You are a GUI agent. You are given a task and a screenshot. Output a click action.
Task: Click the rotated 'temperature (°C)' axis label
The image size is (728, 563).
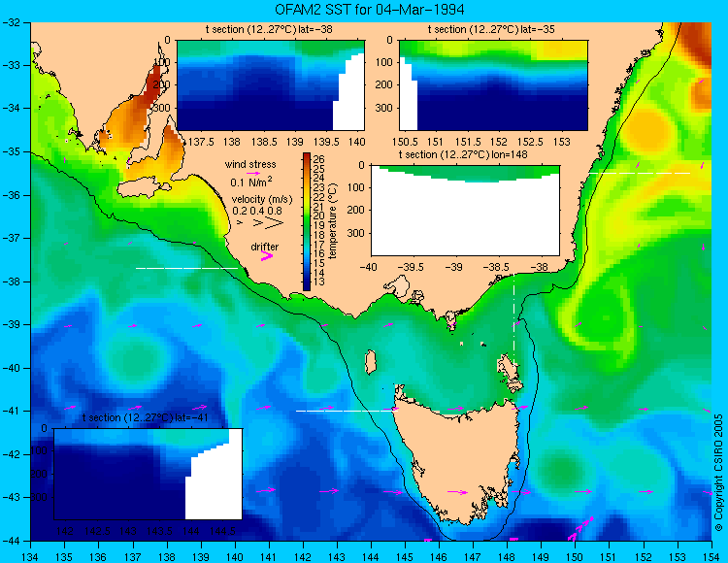point(332,221)
